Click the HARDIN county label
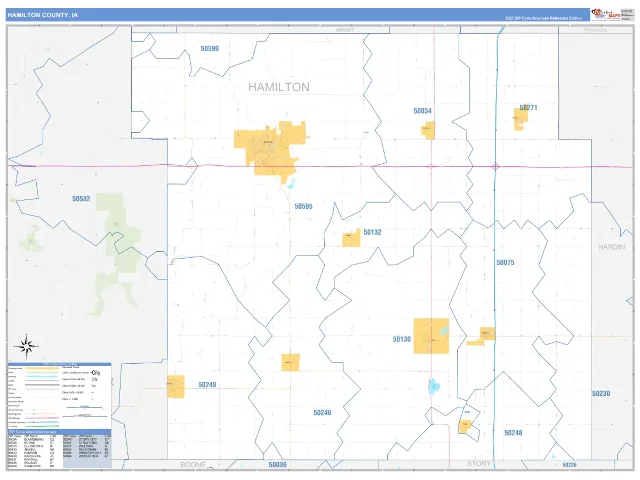This screenshot has height=480, width=640. coord(612,247)
